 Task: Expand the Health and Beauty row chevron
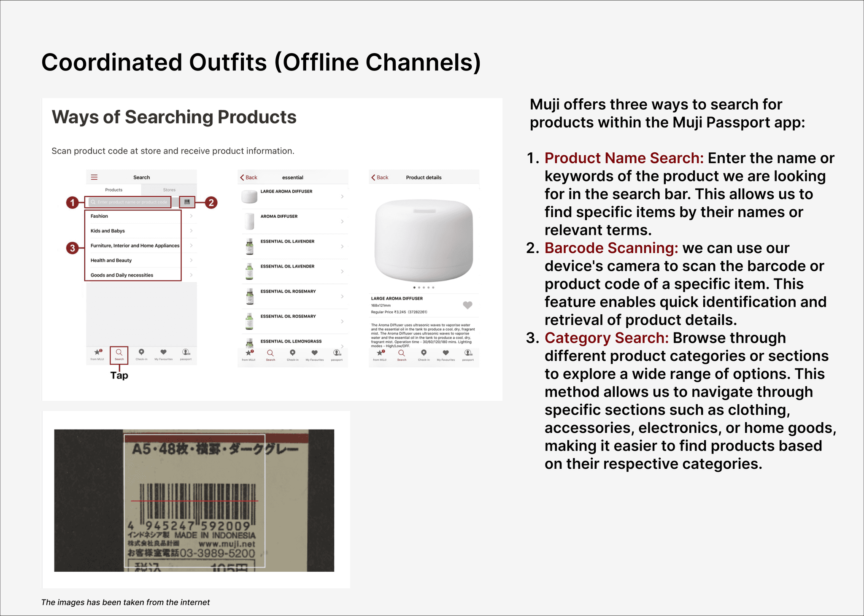(191, 260)
